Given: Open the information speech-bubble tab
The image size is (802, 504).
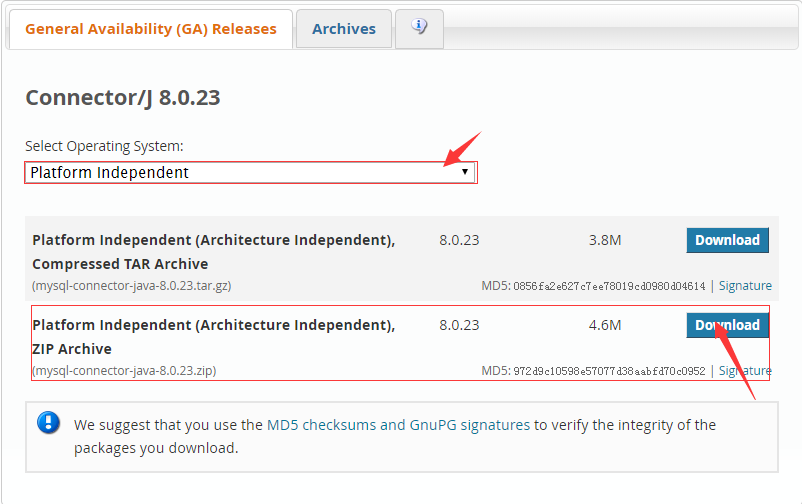Looking at the screenshot, I should pyautogui.click(x=419, y=28).
